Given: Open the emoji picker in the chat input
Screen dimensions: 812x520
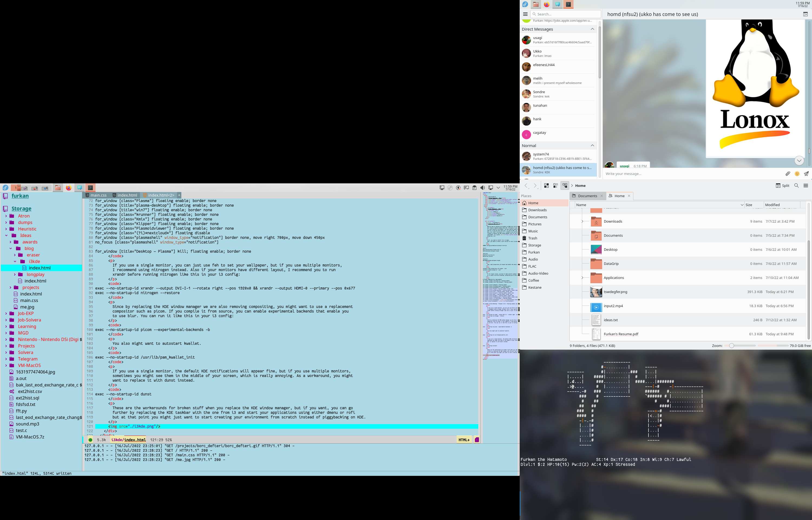Looking at the screenshot, I should click(x=797, y=174).
